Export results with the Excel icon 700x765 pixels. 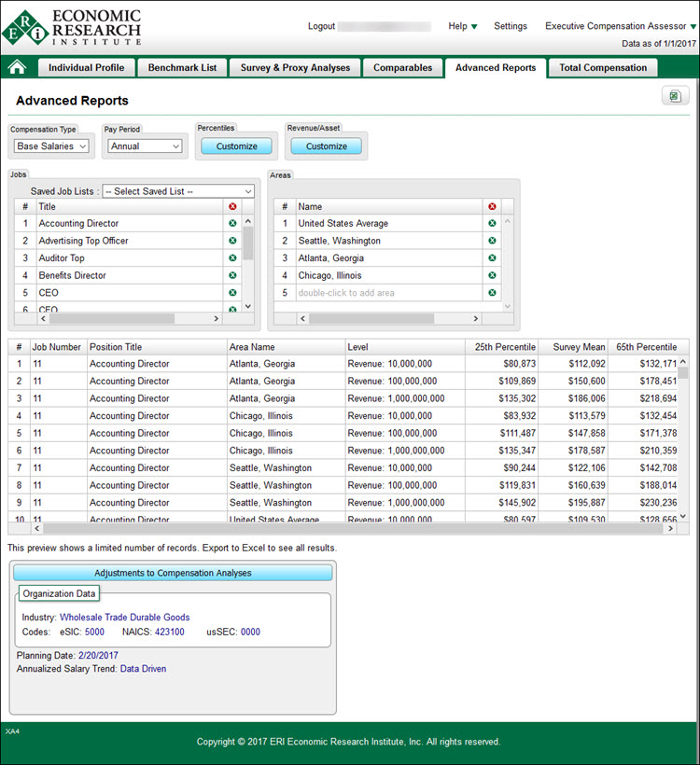click(x=674, y=96)
